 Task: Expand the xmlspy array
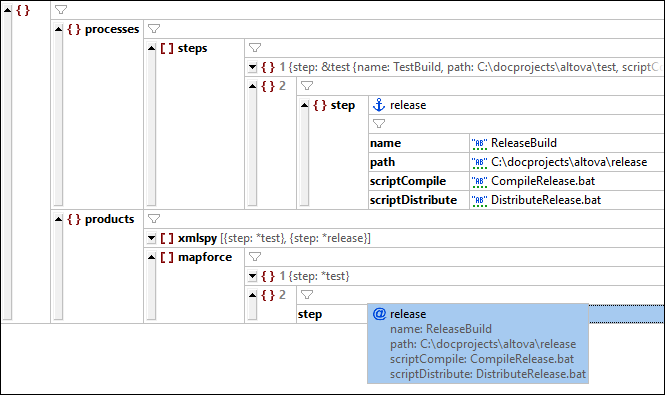point(151,238)
